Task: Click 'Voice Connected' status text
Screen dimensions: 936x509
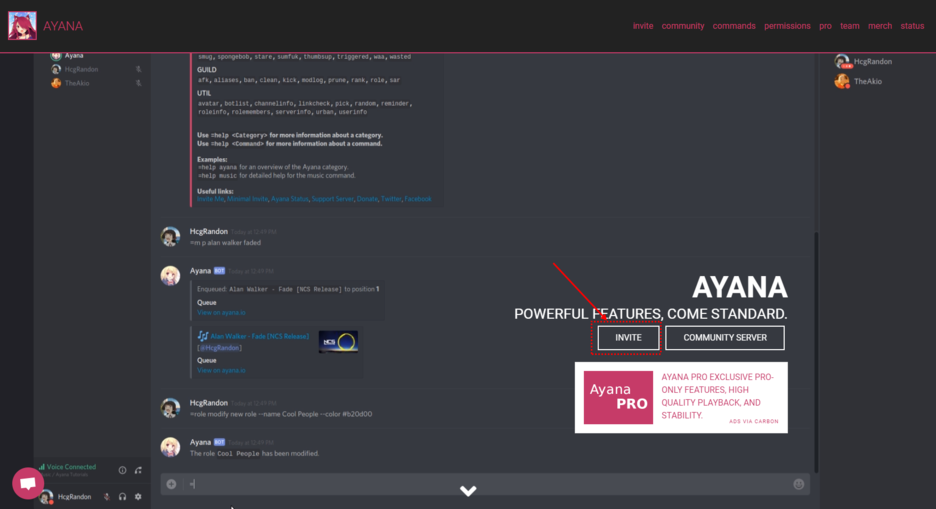Action: tap(71, 467)
